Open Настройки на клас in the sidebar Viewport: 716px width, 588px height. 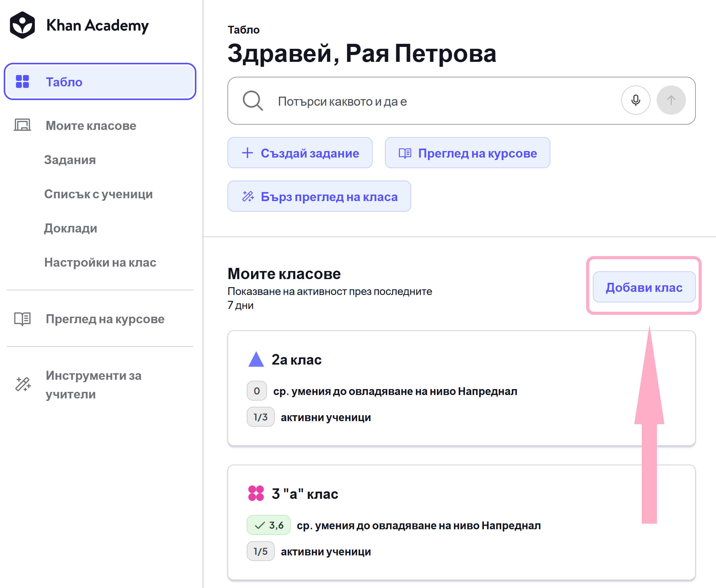click(x=100, y=263)
